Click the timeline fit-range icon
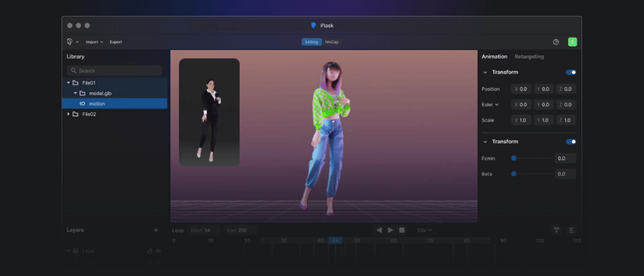Image resolution: width=644 pixels, height=276 pixels. (571, 230)
